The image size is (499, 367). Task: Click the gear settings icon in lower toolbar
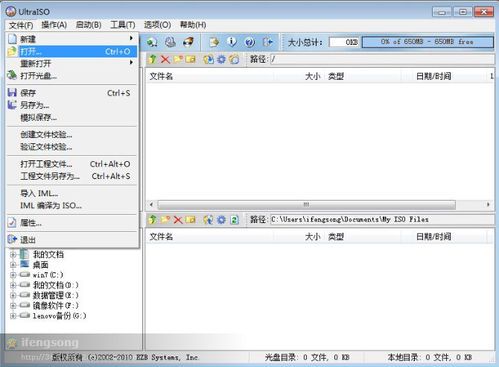point(221,220)
